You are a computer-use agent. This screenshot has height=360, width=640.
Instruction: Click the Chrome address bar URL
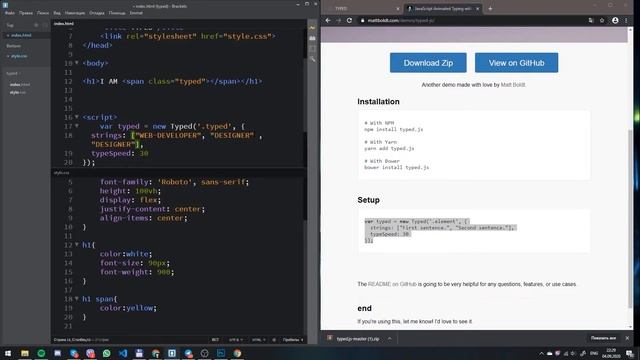point(401,20)
